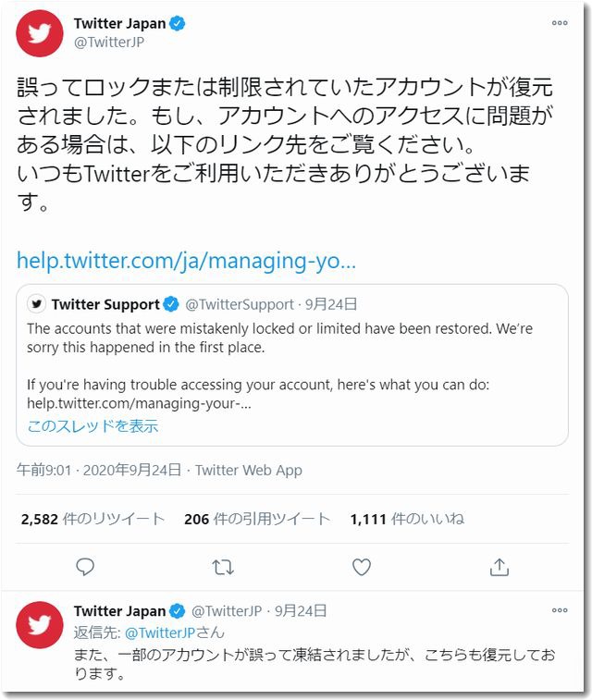Click @TwitterJPさん in the 返信先 line
The image size is (592, 700).
click(174, 632)
